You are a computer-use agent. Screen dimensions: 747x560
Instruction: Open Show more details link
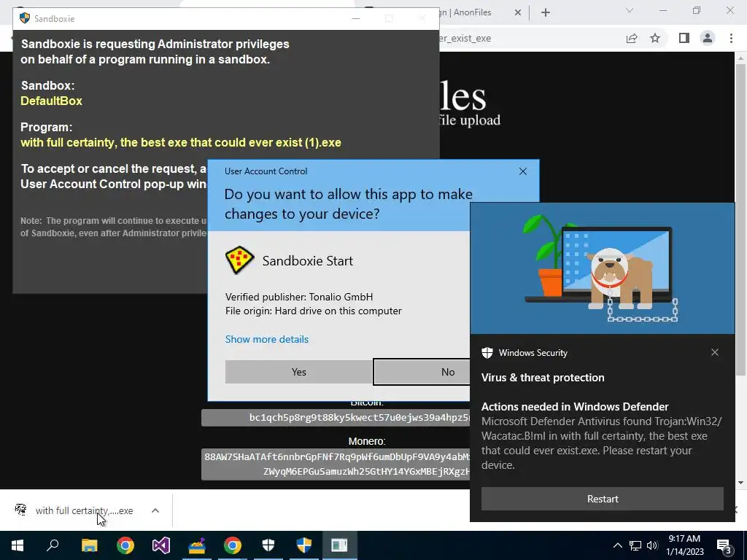(x=267, y=339)
